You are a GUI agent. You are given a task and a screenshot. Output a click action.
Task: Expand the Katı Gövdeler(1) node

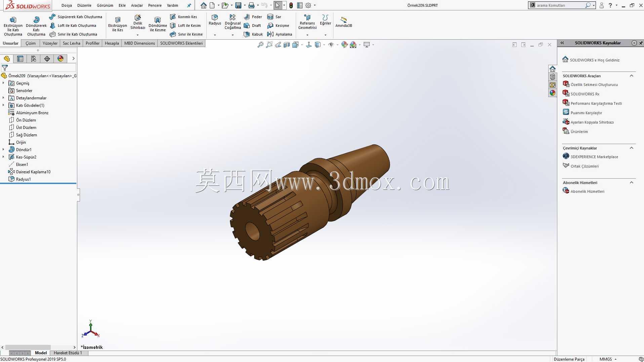3,105
